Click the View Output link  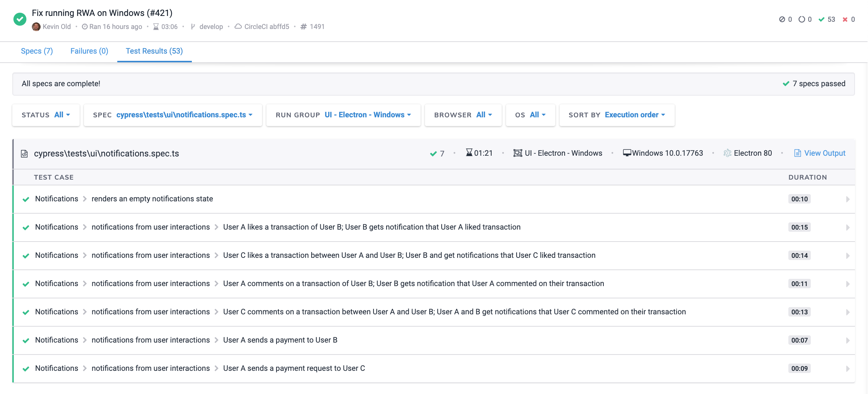[820, 153]
